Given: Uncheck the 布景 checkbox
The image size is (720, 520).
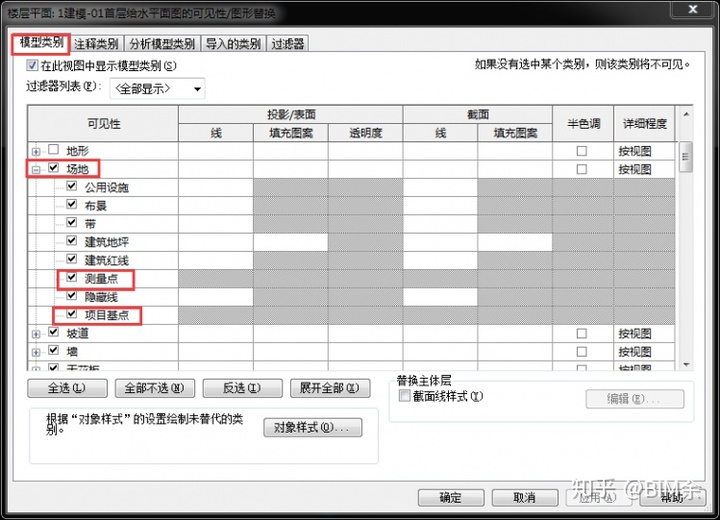Looking at the screenshot, I should [x=72, y=204].
